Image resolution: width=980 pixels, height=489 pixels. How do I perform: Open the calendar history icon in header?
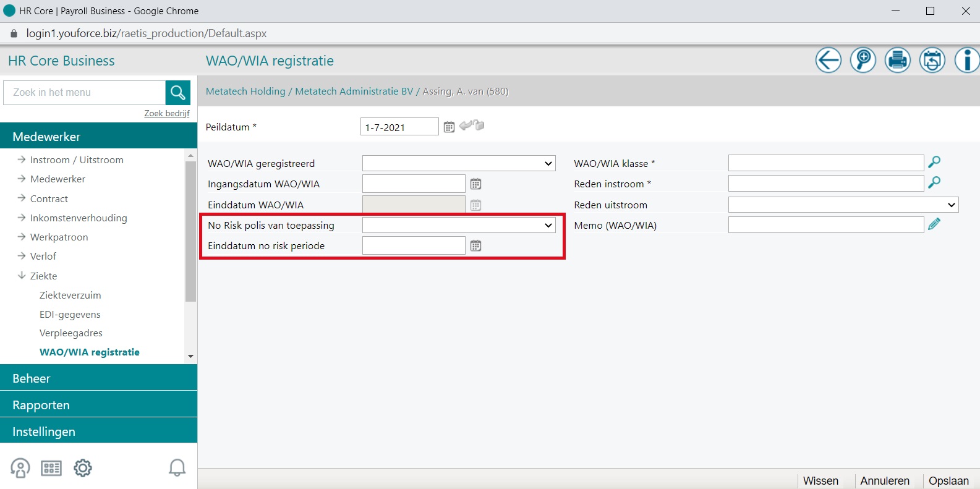pyautogui.click(x=932, y=61)
